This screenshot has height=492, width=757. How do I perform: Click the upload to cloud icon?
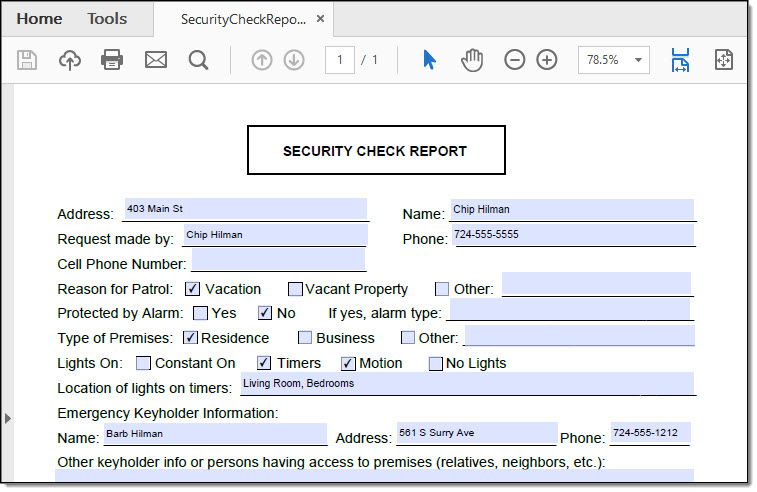69,60
